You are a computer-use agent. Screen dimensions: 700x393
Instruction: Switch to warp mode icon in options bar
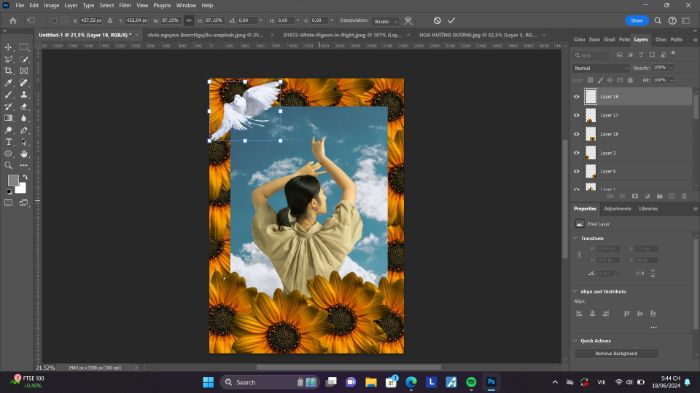point(408,21)
